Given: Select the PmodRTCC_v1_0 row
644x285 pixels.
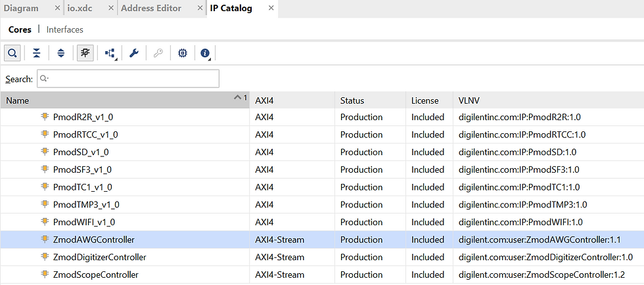Looking at the screenshot, I should tap(322, 135).
